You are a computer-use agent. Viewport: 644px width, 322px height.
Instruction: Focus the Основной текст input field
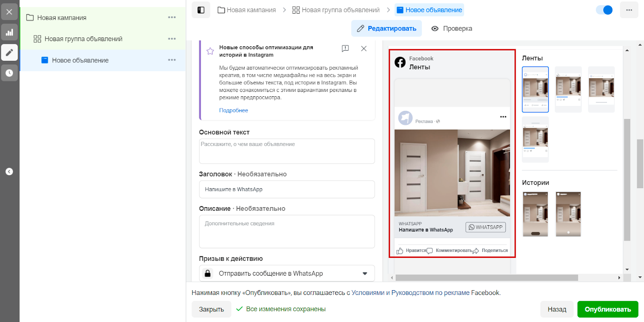click(x=287, y=151)
